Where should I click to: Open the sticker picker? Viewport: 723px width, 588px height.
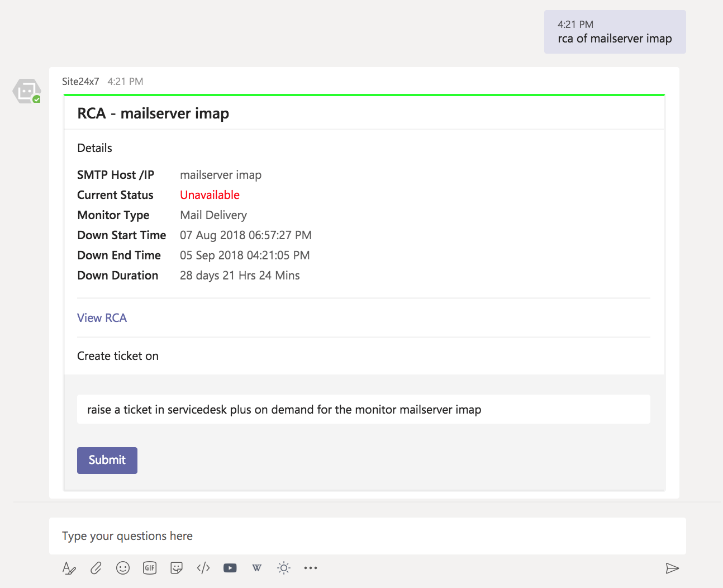click(x=177, y=568)
